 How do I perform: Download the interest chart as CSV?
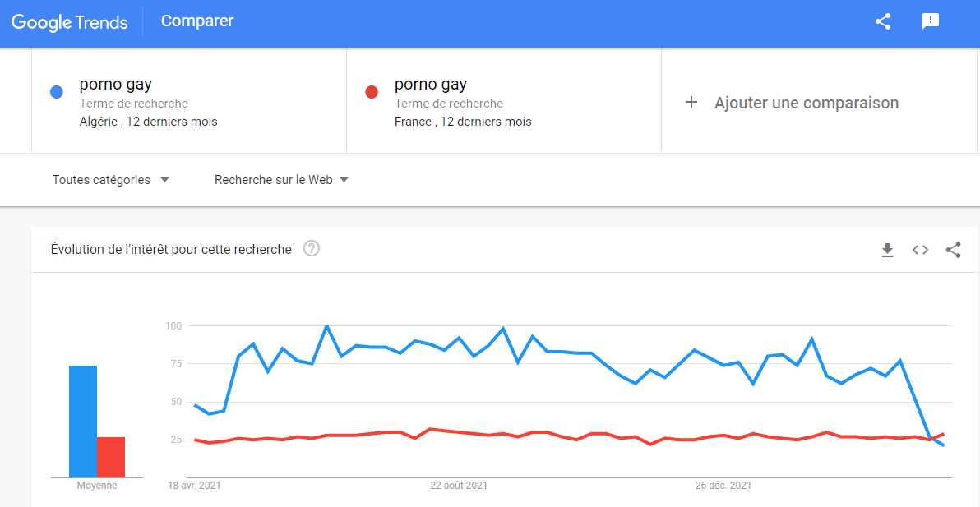point(887,251)
